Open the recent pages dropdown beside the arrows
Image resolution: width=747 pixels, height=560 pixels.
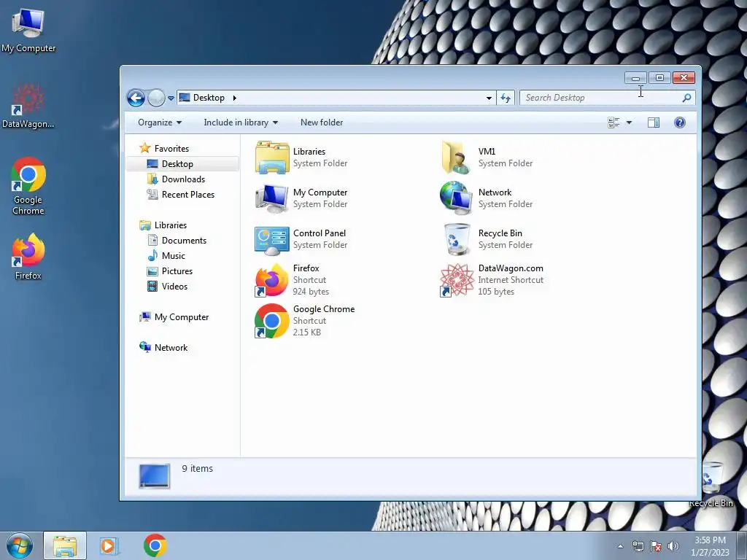click(x=171, y=98)
